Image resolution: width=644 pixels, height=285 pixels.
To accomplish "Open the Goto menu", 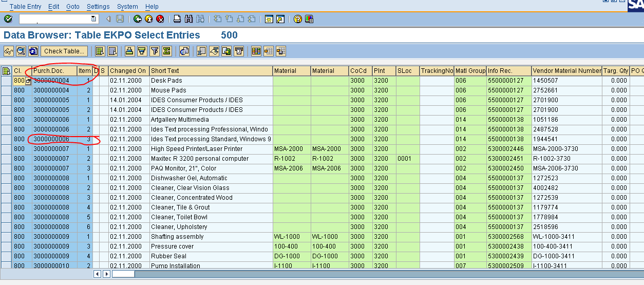I will tap(73, 7).
